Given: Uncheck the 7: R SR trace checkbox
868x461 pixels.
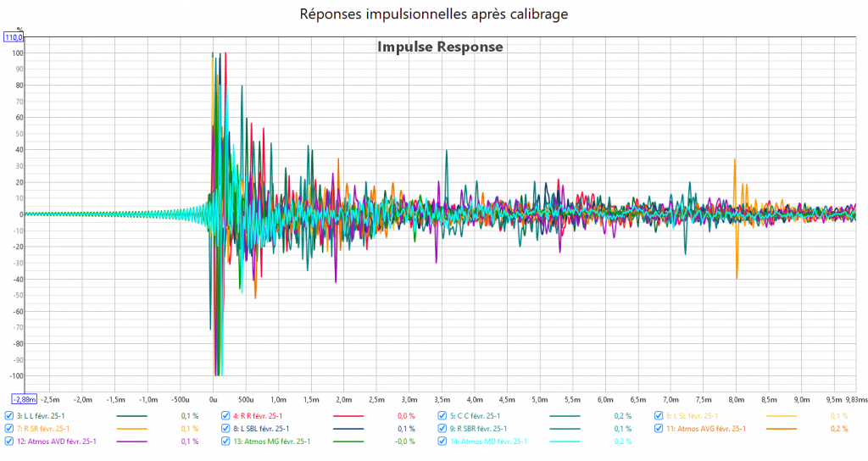Looking at the screenshot, I should (x=9, y=429).
